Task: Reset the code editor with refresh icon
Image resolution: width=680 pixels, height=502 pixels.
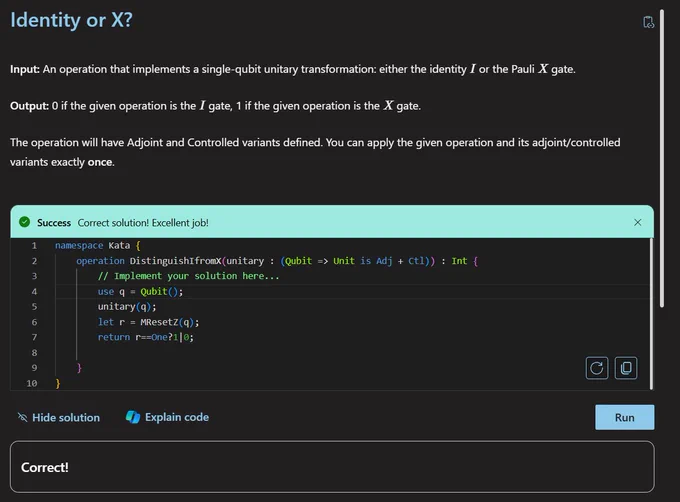Action: click(x=597, y=368)
